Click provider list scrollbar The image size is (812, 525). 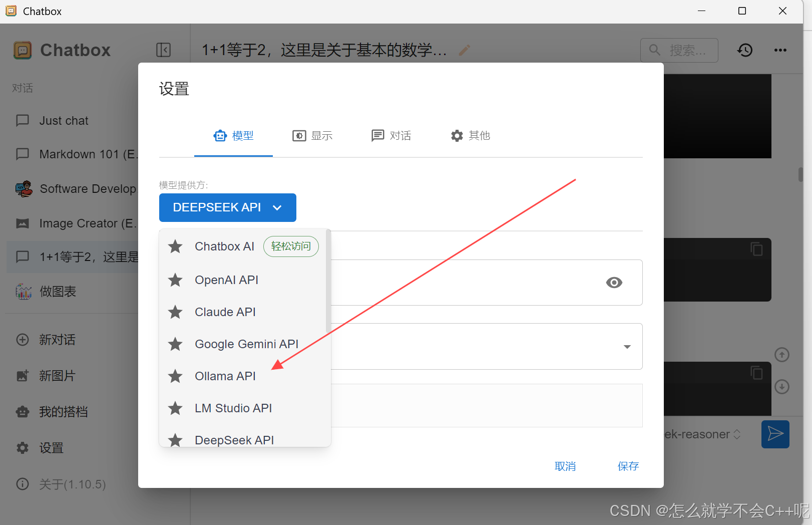pos(328,281)
